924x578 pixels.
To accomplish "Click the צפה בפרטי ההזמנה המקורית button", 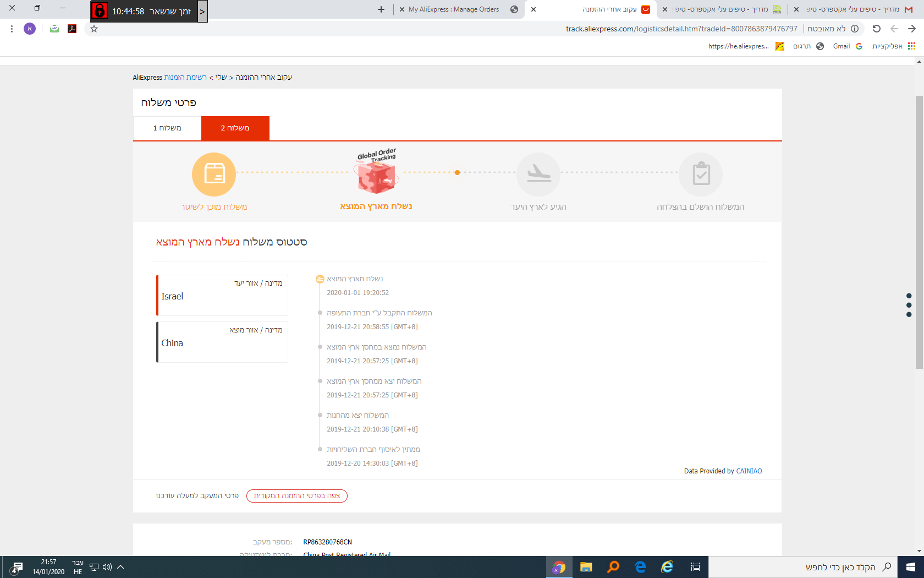I will point(297,496).
